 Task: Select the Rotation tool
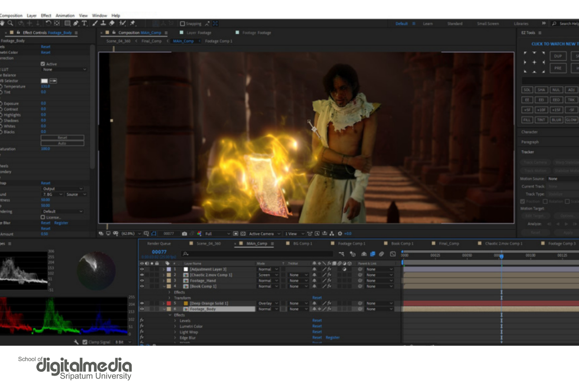[48, 23]
